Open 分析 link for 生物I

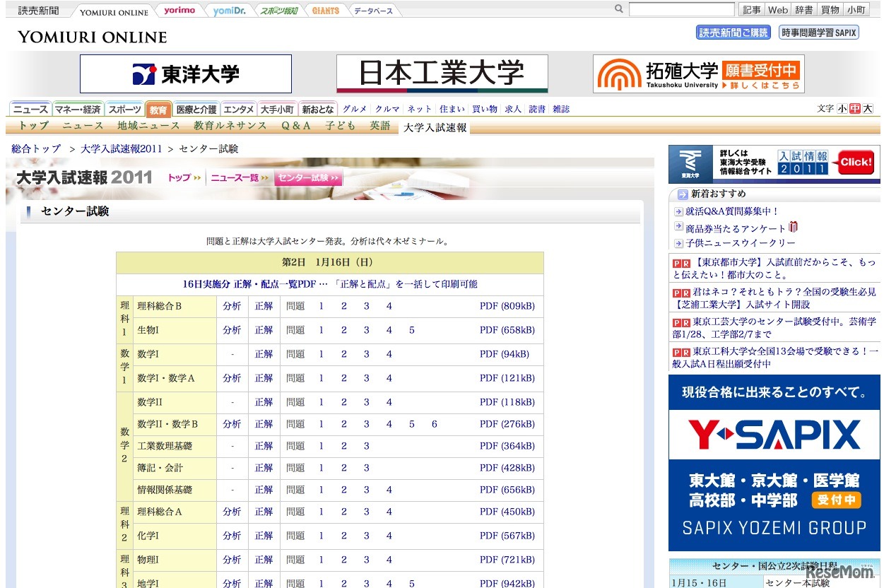click(231, 330)
